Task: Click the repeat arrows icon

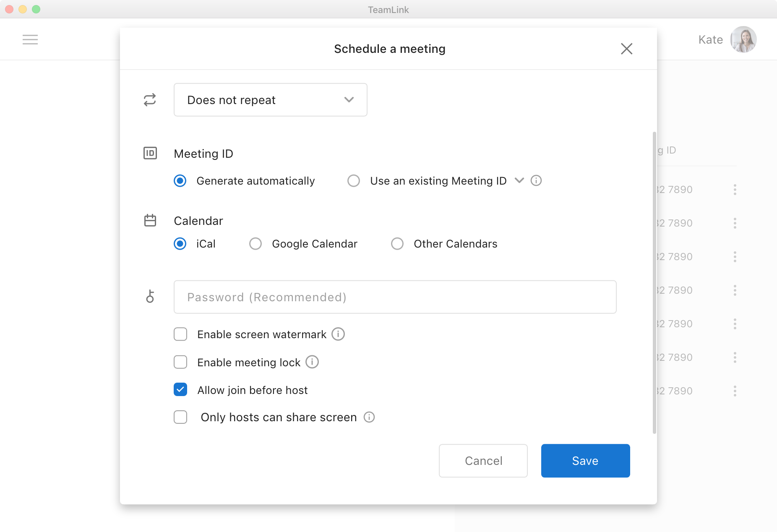Action: [x=150, y=100]
